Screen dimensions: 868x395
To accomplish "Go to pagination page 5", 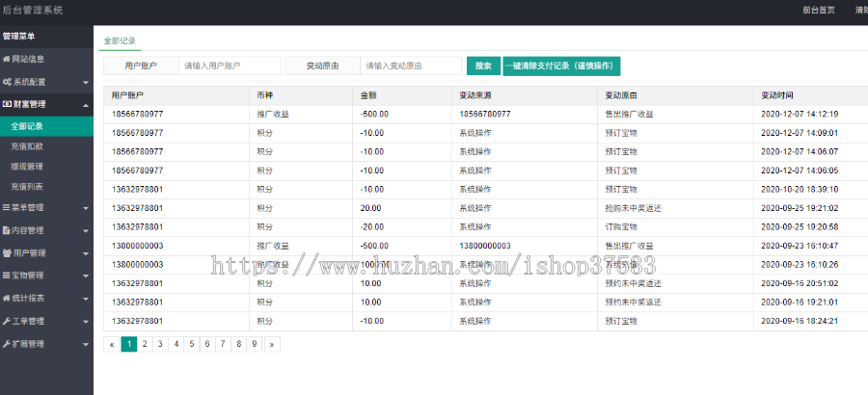I will click(192, 344).
